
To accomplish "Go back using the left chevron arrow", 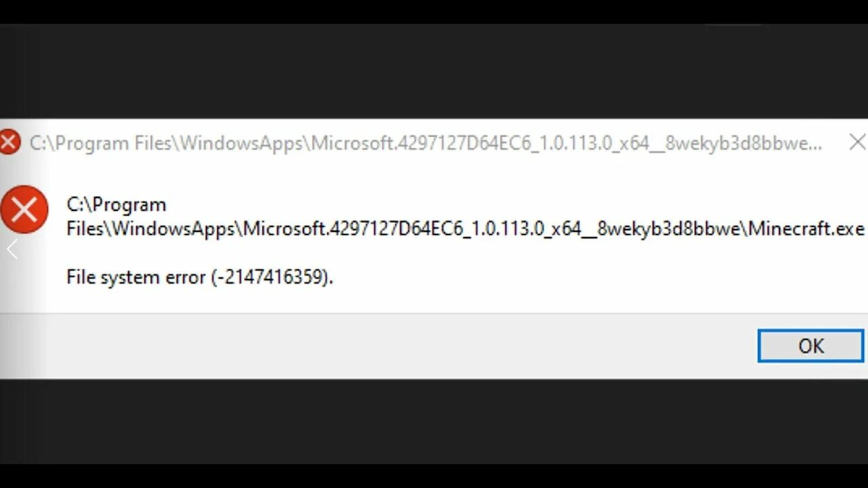I will click(12, 249).
